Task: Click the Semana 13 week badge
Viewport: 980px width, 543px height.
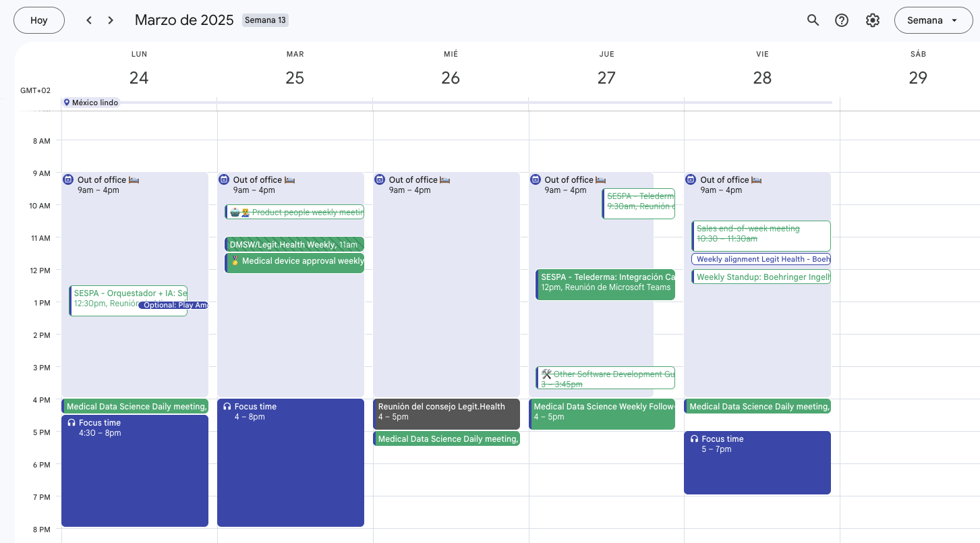Action: (x=265, y=20)
